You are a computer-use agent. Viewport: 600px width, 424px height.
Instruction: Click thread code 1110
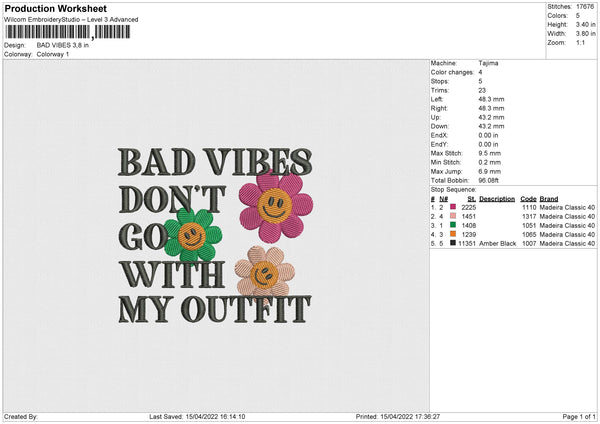pyautogui.click(x=529, y=207)
